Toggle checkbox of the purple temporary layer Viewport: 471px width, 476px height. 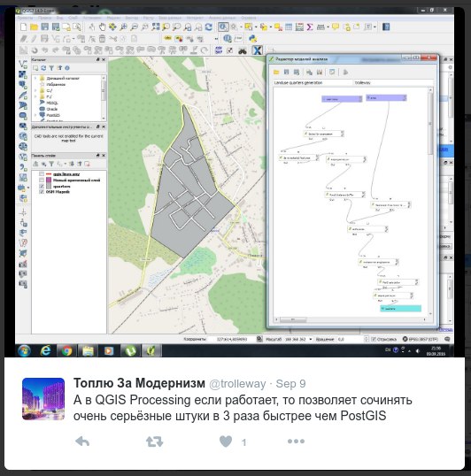click(x=42, y=180)
